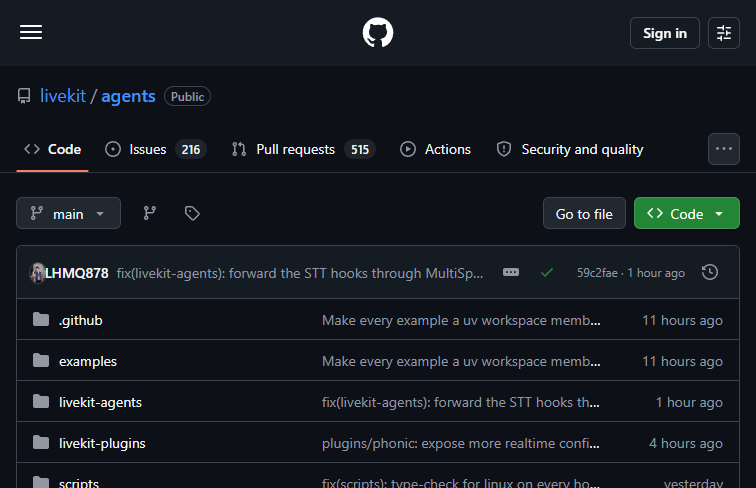Select the Code tab
The image size is (756, 488).
point(53,149)
